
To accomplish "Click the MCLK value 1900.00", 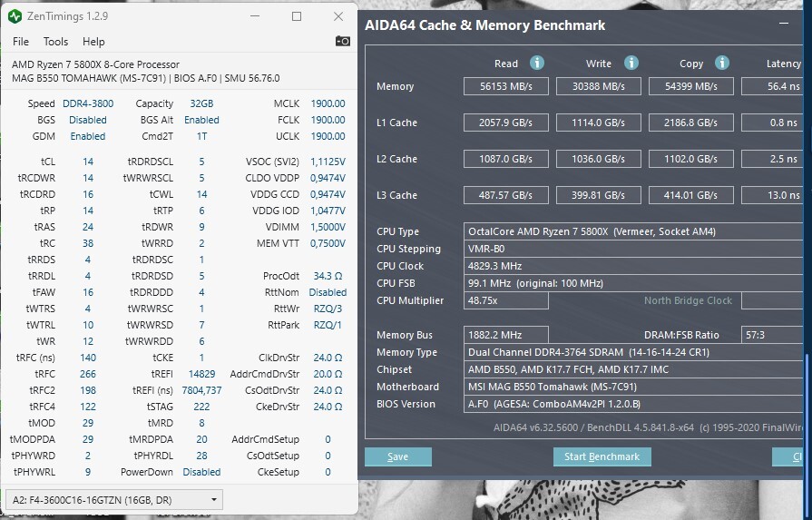I will point(328,103).
